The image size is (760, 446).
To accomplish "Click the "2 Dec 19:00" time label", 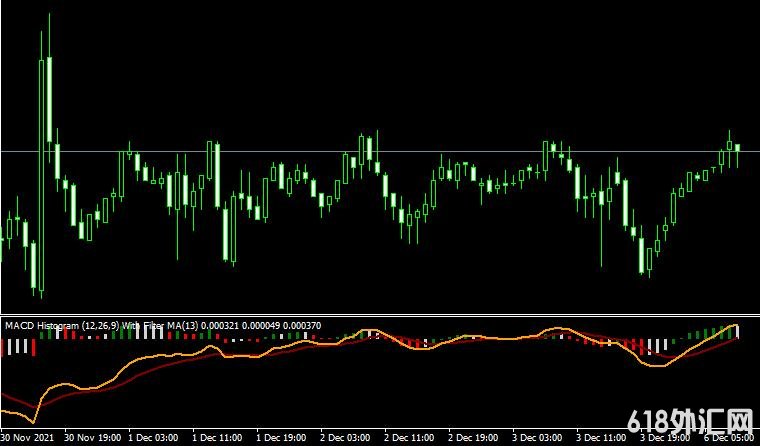I will click(474, 437).
